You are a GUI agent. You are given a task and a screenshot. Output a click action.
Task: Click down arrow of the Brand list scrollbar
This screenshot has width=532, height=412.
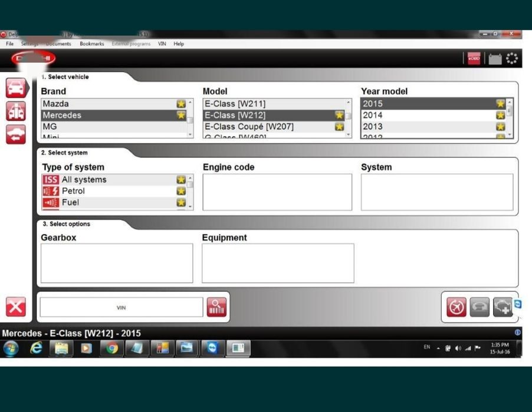click(x=190, y=134)
